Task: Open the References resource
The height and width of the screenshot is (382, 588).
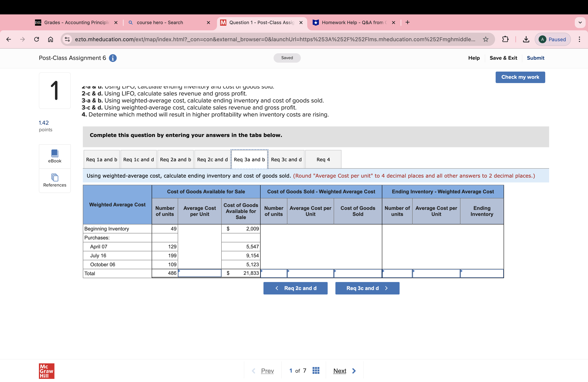Action: pyautogui.click(x=55, y=181)
